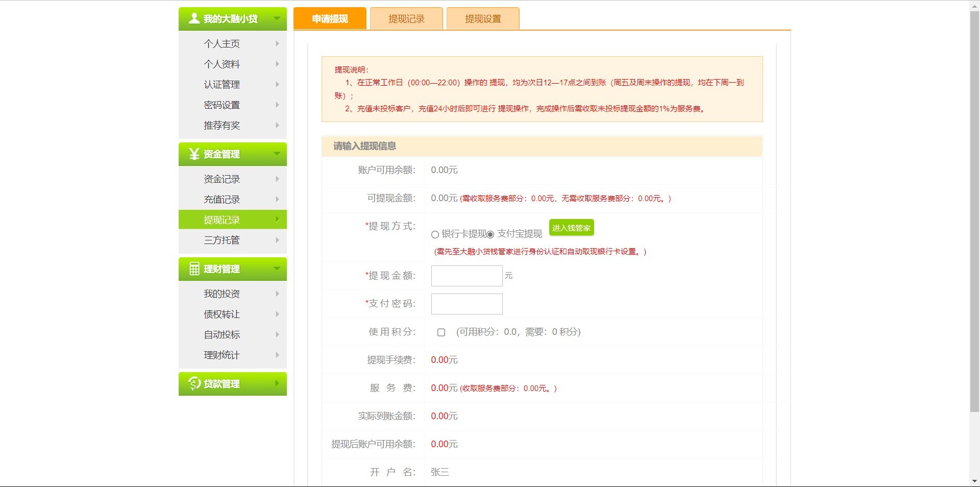The height and width of the screenshot is (487, 980).
Task: Click the user icon in 我的大融小贷 header
Action: [194, 18]
